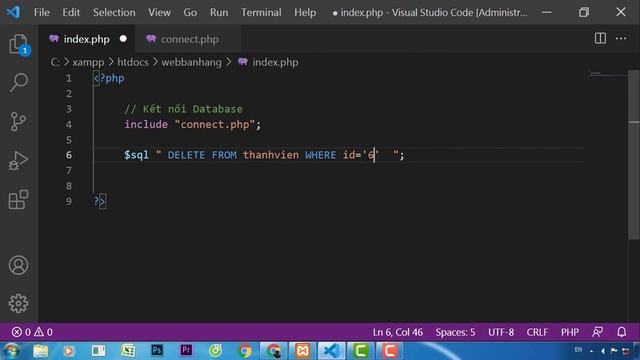This screenshot has height=360, width=640.
Task: Open the Accounts menu icon
Action: pyautogui.click(x=18, y=265)
